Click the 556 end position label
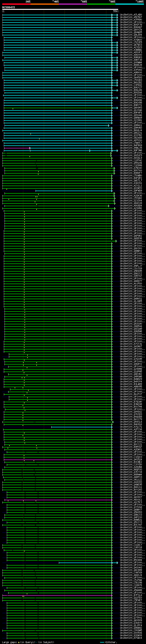 coord(115,11)
